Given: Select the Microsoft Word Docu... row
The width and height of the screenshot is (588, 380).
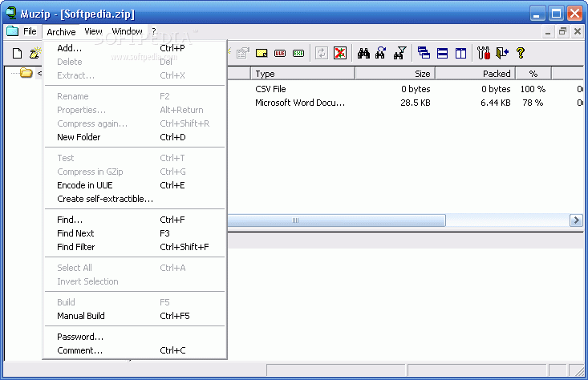Looking at the screenshot, I should click(x=405, y=103).
